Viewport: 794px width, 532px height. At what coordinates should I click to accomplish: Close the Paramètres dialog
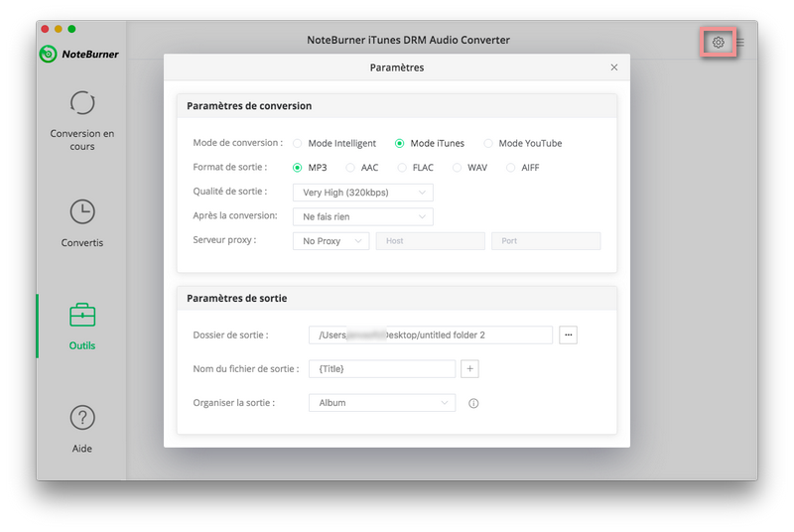(613, 67)
